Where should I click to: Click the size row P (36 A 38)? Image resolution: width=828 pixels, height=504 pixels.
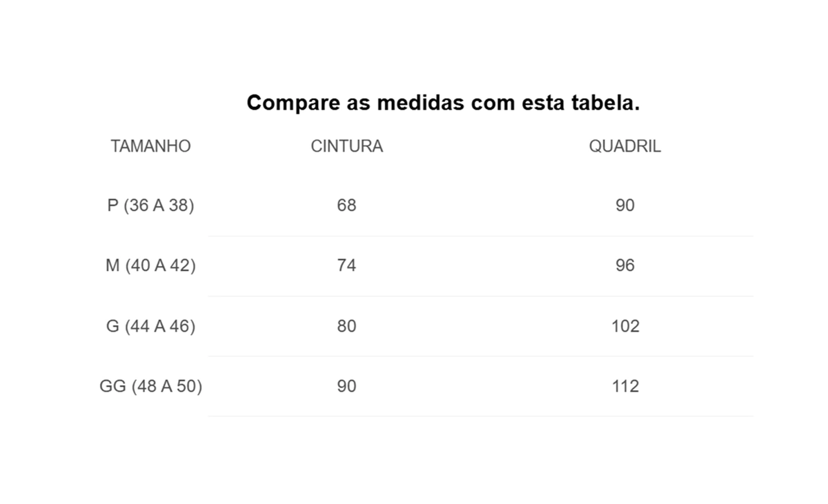[x=150, y=205]
